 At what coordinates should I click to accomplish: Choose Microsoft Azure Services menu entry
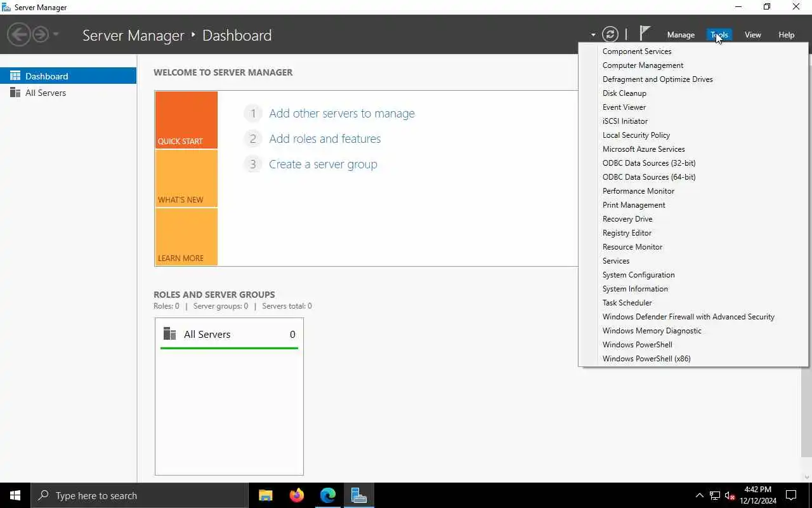tap(693, 149)
